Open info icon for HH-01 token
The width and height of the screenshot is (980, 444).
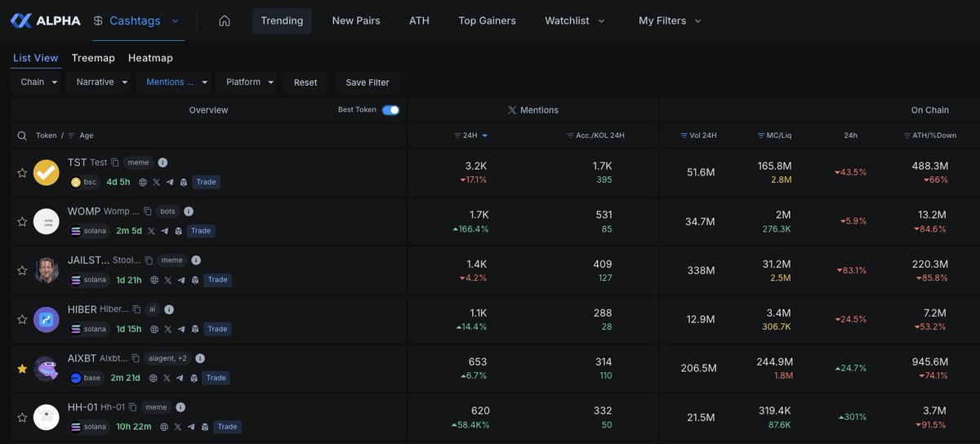point(180,407)
